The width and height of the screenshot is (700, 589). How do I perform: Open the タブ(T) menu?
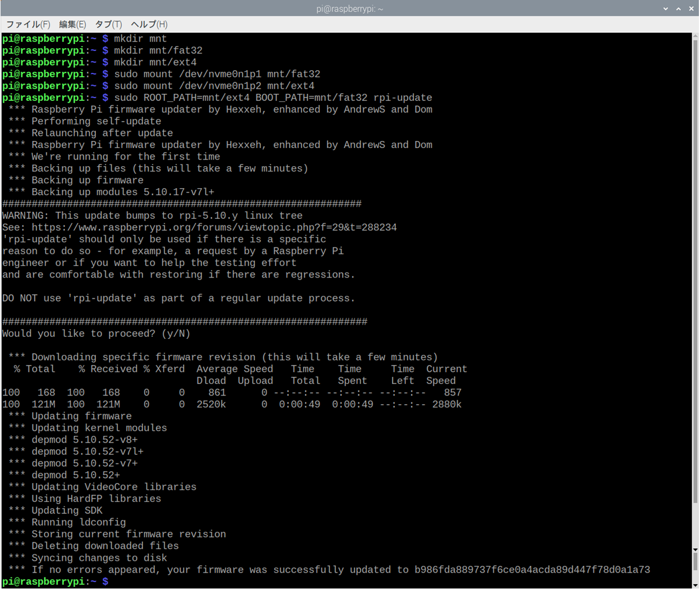coord(108,24)
